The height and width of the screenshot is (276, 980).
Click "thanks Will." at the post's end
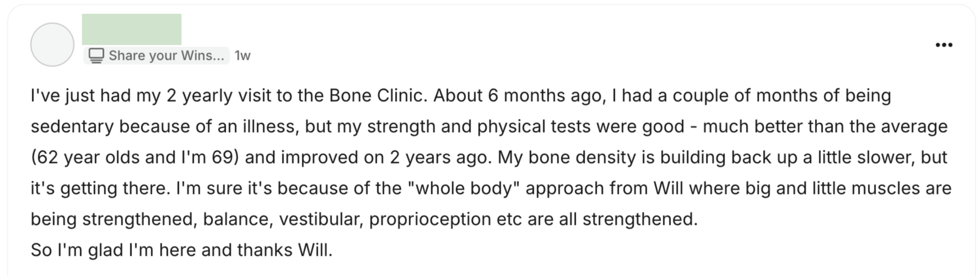click(285, 250)
